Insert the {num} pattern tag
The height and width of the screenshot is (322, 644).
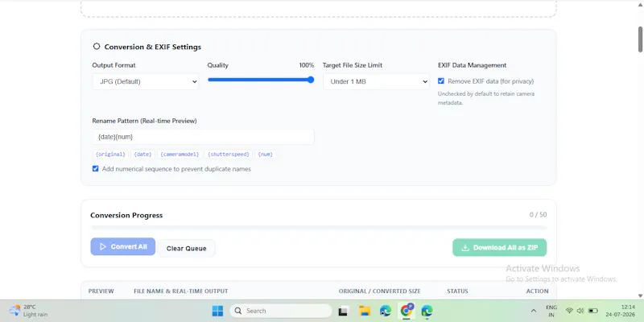[x=266, y=155]
